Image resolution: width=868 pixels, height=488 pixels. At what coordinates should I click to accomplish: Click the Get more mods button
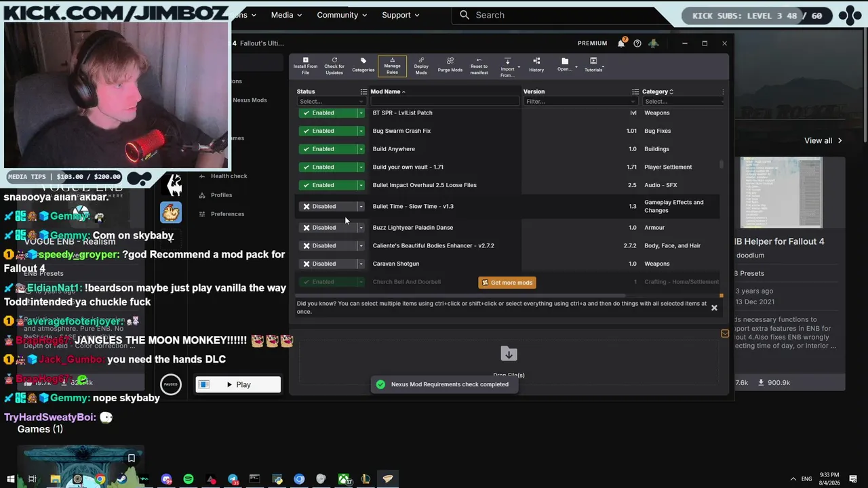tap(507, 283)
